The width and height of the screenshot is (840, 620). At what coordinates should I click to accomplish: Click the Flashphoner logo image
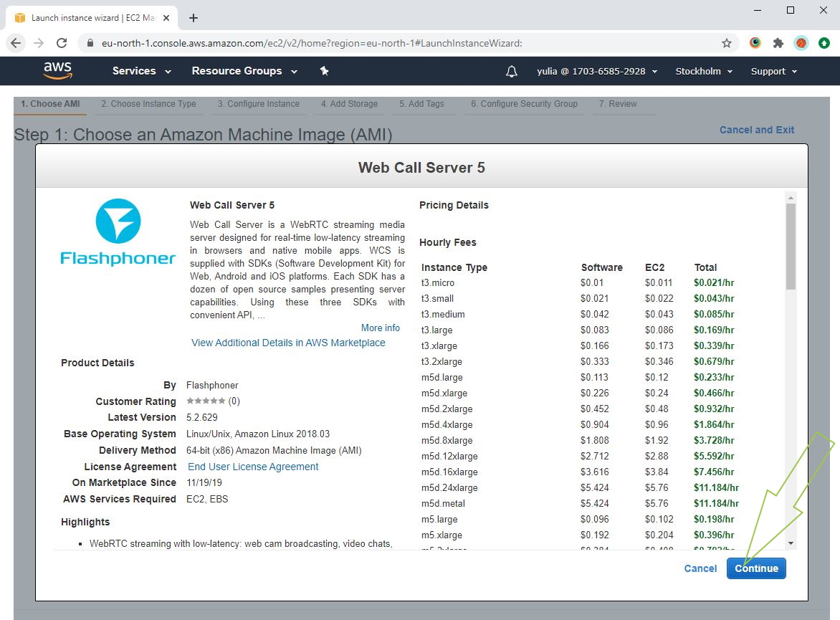[118, 232]
